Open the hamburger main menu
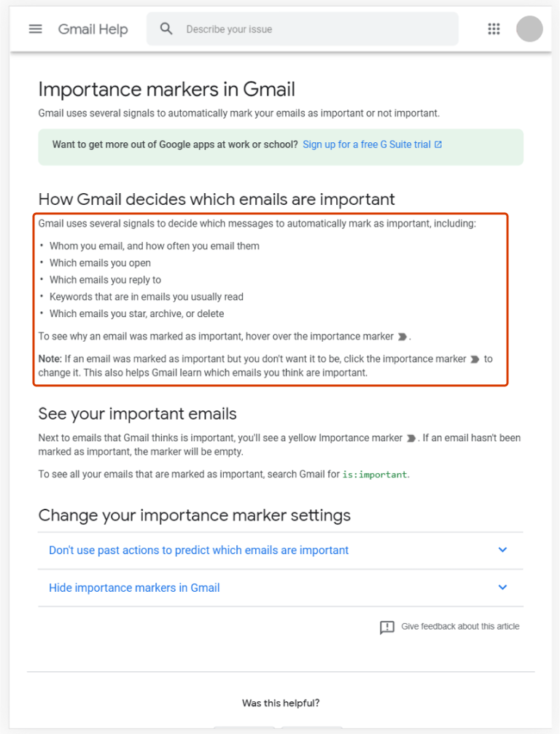 (35, 29)
